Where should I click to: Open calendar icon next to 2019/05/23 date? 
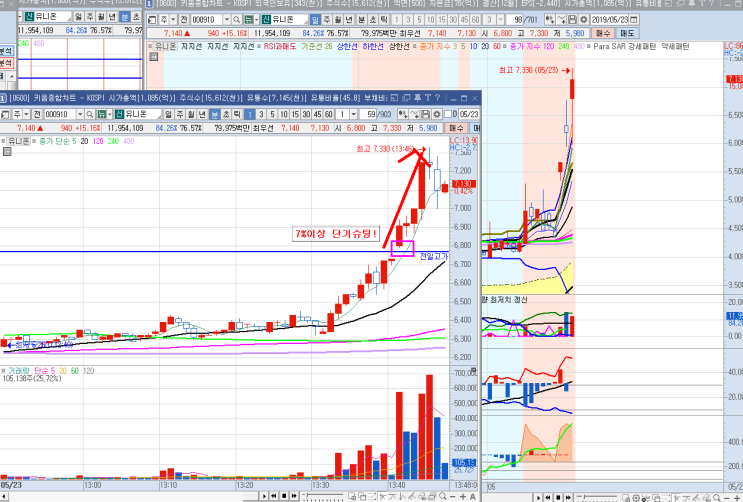634,20
